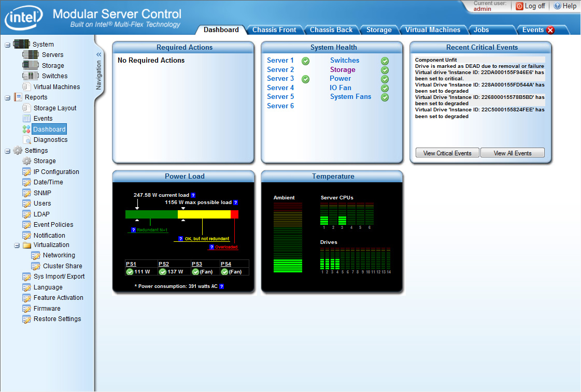Screen dimensions: 581x392
Task: Click Server 1 green status check icon
Action: [x=305, y=61]
